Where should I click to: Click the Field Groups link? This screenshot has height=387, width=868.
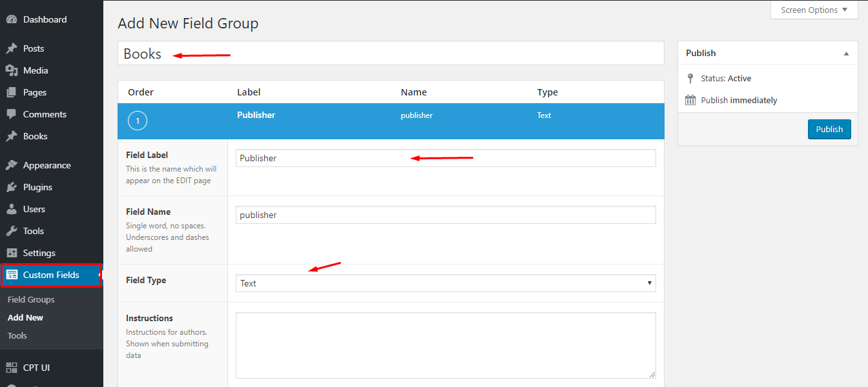(x=31, y=299)
